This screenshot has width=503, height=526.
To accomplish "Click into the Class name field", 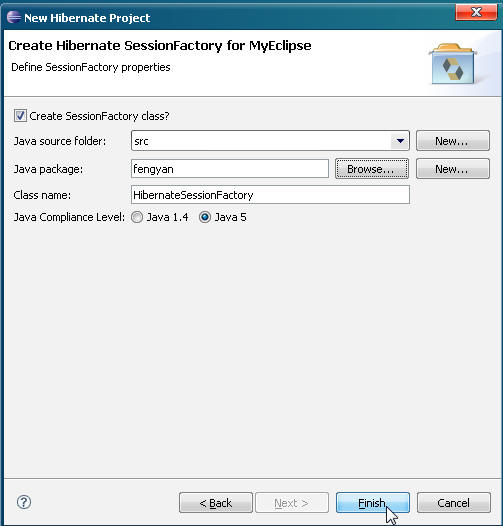I will point(270,195).
